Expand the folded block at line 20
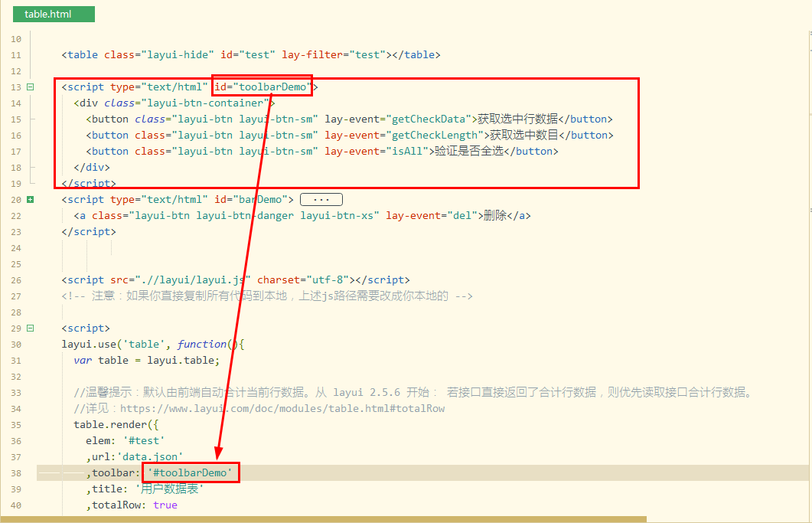The width and height of the screenshot is (812, 523). 31,200
